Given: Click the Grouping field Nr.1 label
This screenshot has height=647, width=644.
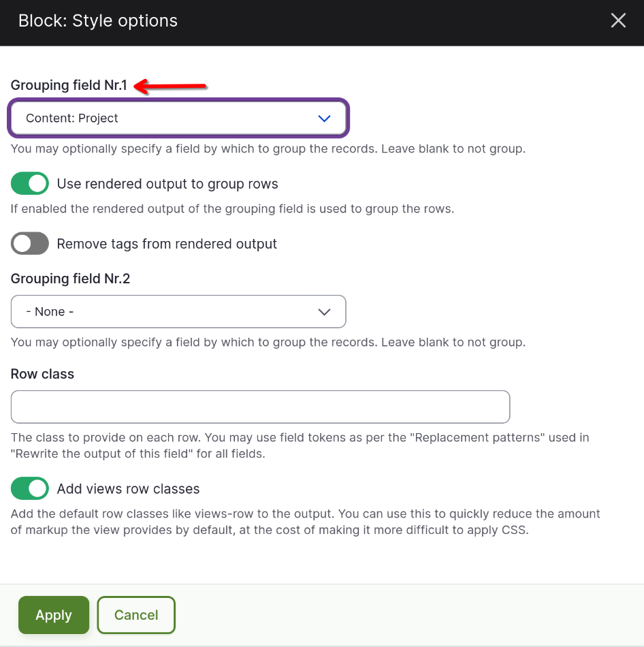Looking at the screenshot, I should 69,85.
